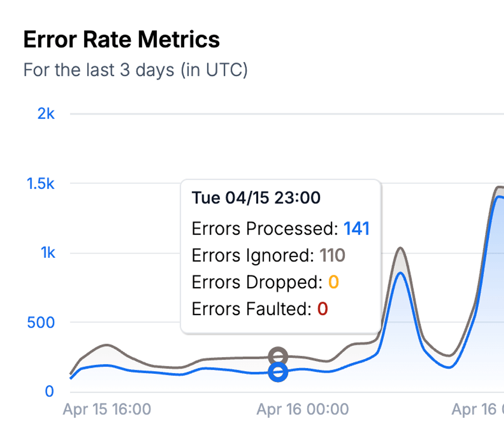Screen dimensions: 504x441
Task: Click the red Errors Faulted value
Action: point(322,309)
